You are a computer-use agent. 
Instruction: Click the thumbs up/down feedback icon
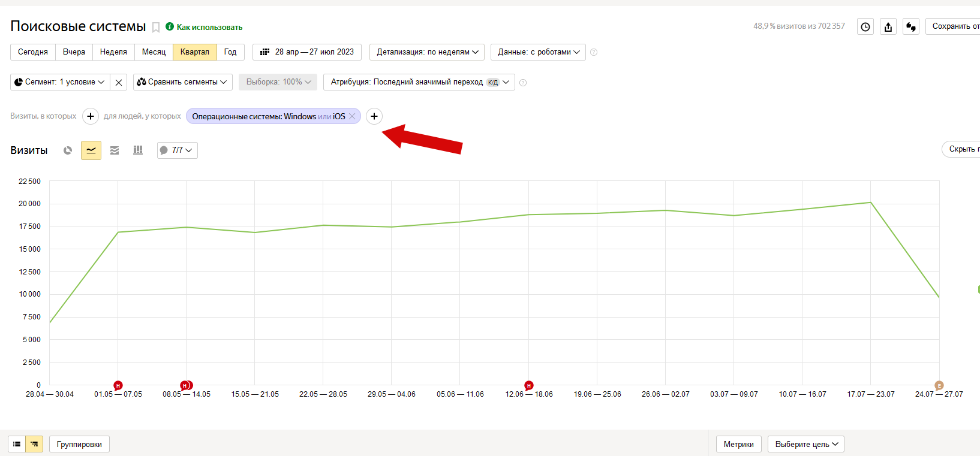911,26
